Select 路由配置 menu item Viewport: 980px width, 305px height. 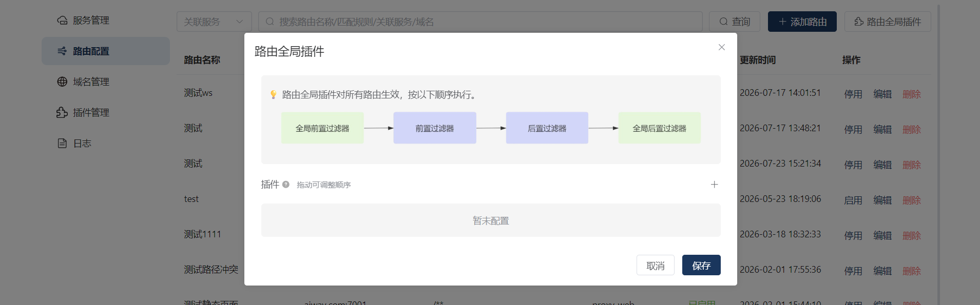106,51
